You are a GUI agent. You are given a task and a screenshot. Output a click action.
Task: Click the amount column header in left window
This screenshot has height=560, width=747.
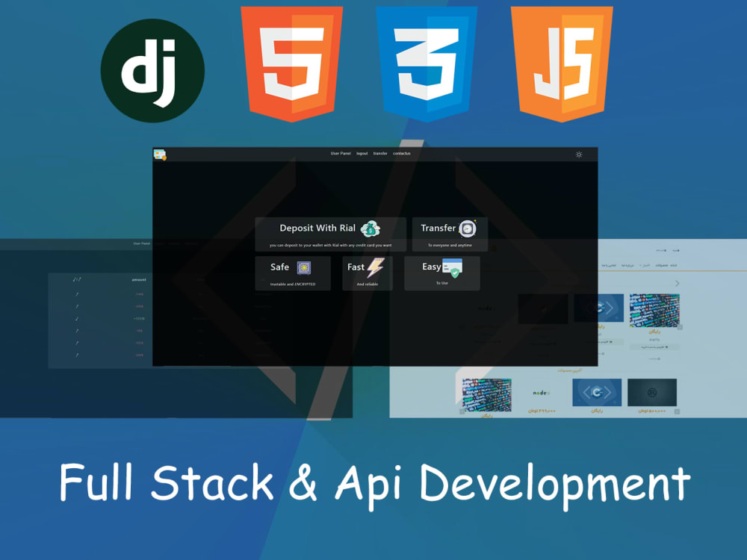pyautogui.click(x=139, y=279)
